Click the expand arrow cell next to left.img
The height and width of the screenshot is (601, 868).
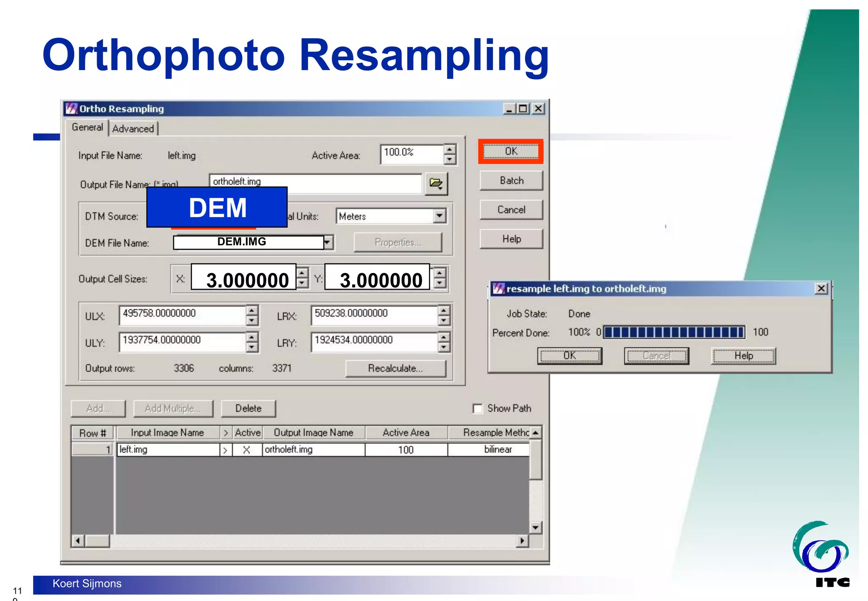(x=225, y=450)
